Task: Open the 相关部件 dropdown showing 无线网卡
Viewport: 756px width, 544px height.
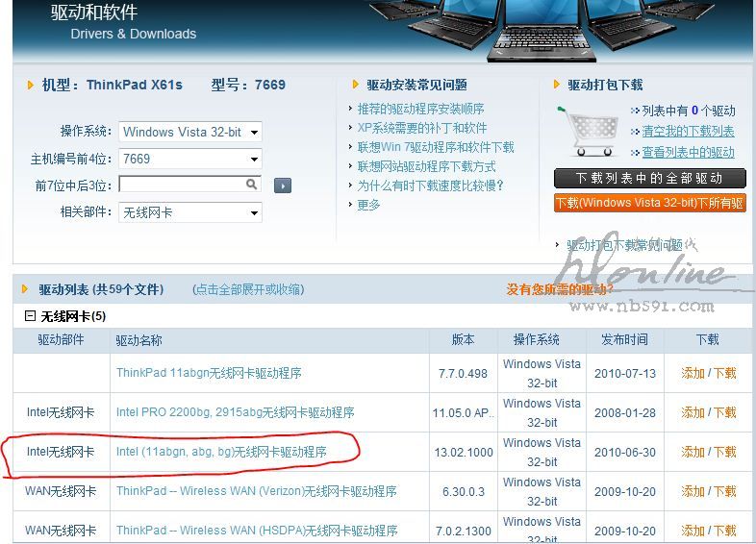Action: point(190,212)
